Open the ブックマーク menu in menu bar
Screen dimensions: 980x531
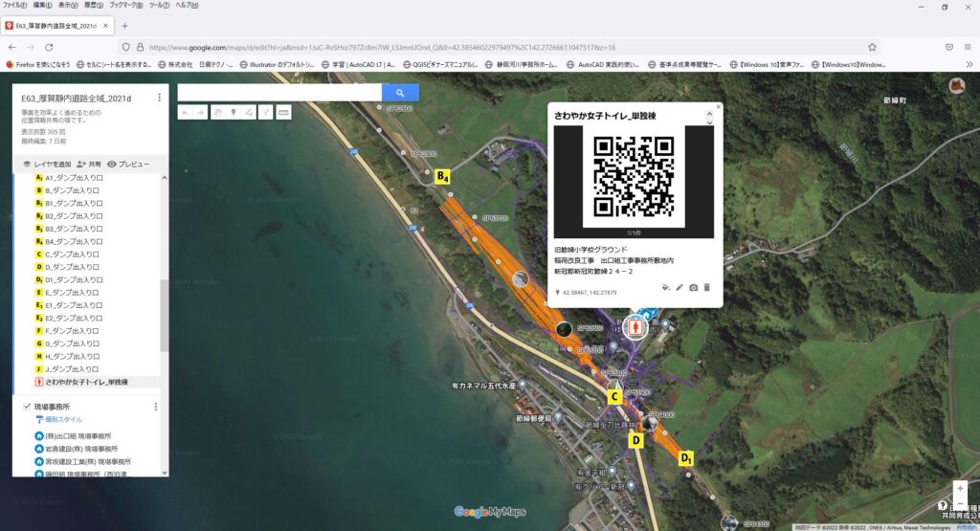tap(129, 6)
